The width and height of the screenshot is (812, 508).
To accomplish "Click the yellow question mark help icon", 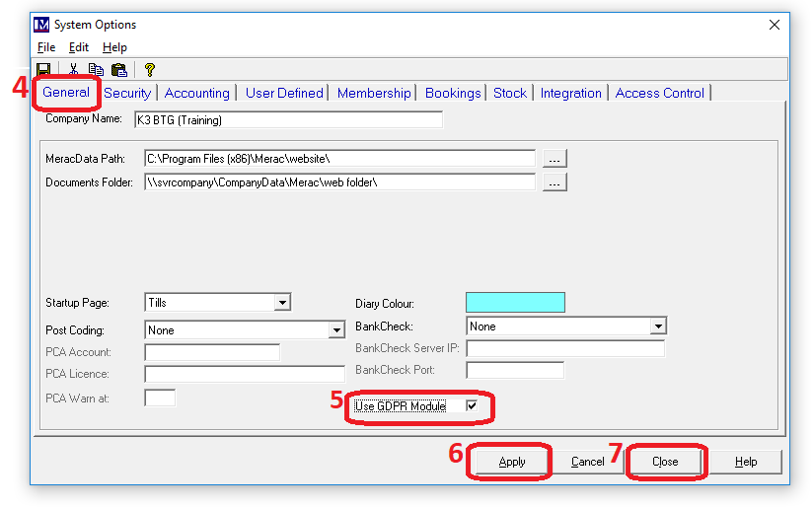I will click(150, 69).
